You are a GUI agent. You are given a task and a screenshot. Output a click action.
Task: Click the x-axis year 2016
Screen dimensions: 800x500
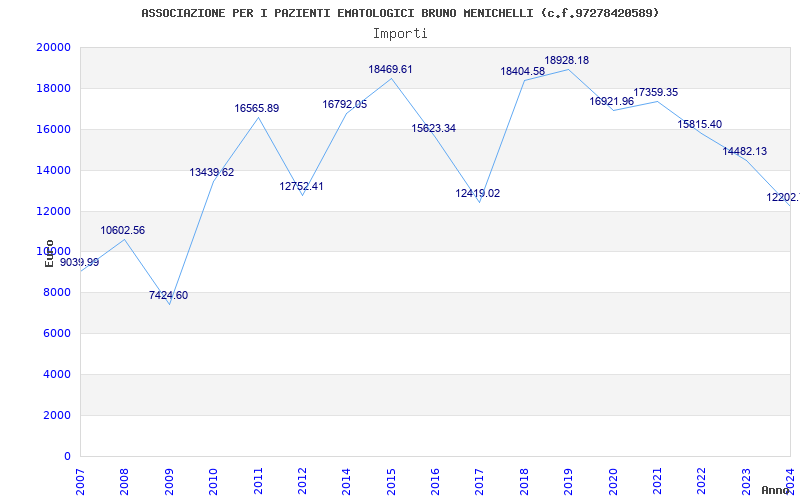coord(435,482)
